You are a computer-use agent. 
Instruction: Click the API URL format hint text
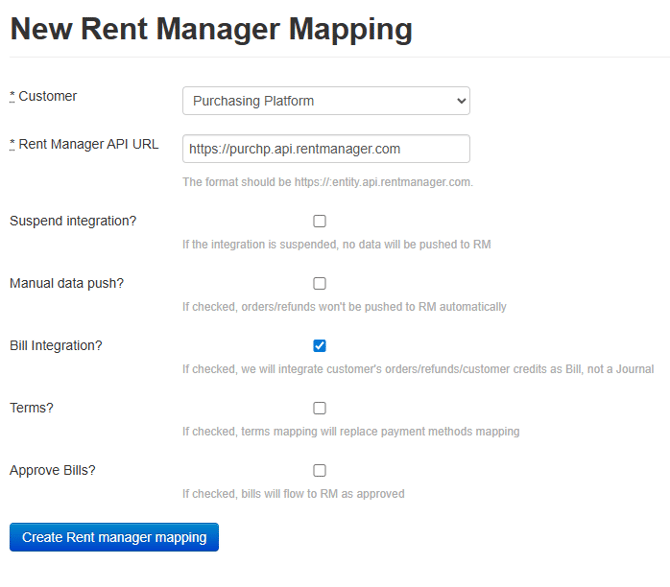point(327,182)
